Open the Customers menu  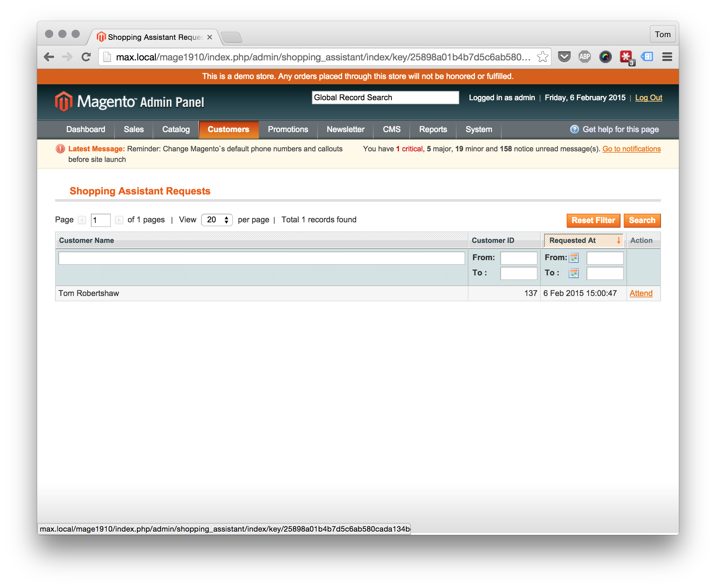click(228, 129)
